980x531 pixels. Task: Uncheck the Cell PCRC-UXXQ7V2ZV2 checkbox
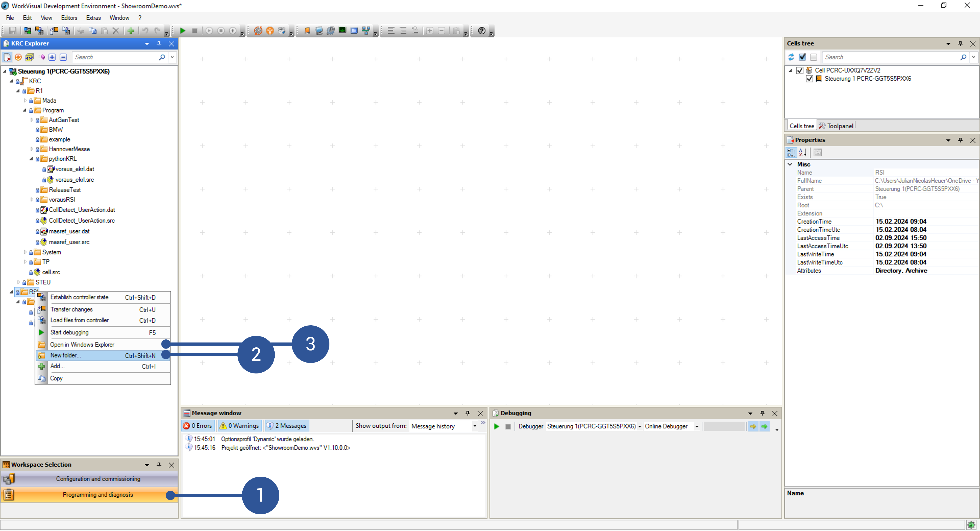[800, 70]
